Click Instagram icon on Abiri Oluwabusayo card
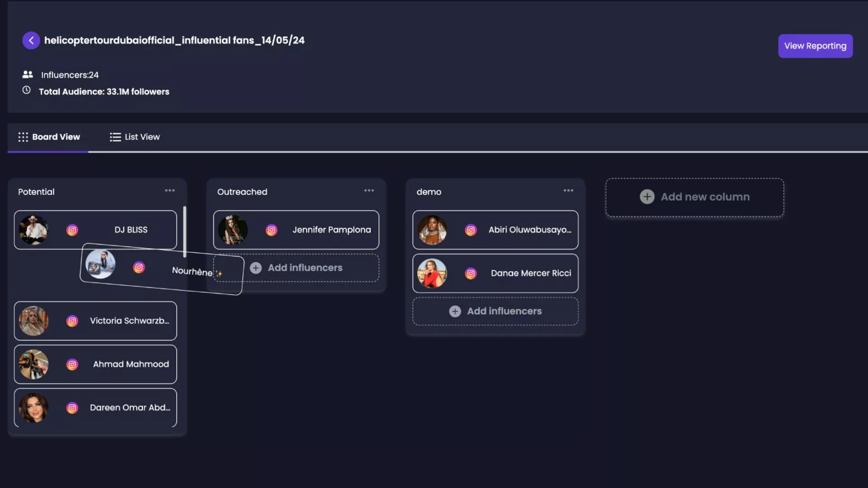This screenshot has width=868, height=488. (x=471, y=230)
